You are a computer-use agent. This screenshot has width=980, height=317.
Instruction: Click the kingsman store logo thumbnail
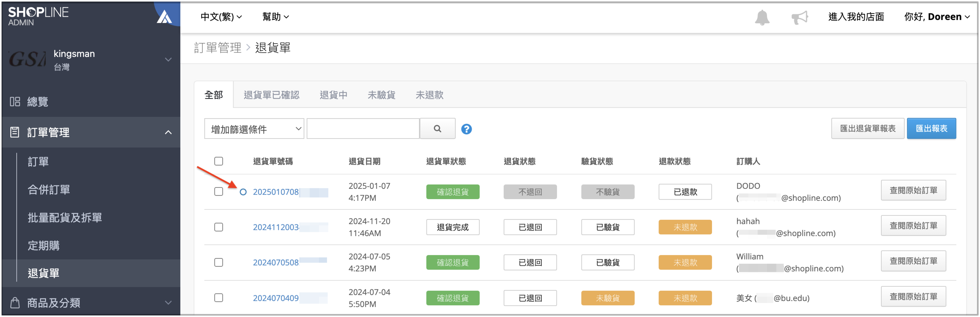[27, 60]
